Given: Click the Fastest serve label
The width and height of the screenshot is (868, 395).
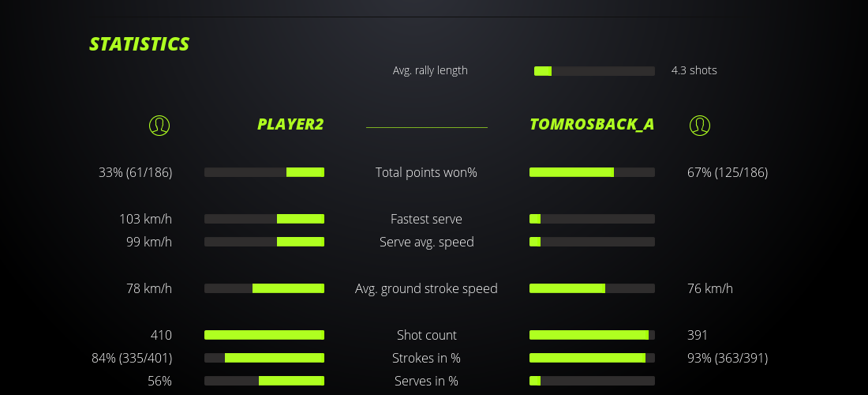Looking at the screenshot, I should [x=426, y=219].
